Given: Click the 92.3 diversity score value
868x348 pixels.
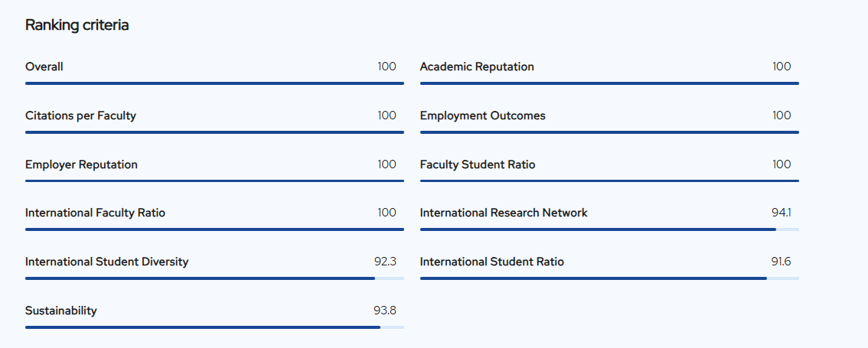Looking at the screenshot, I should point(385,262).
